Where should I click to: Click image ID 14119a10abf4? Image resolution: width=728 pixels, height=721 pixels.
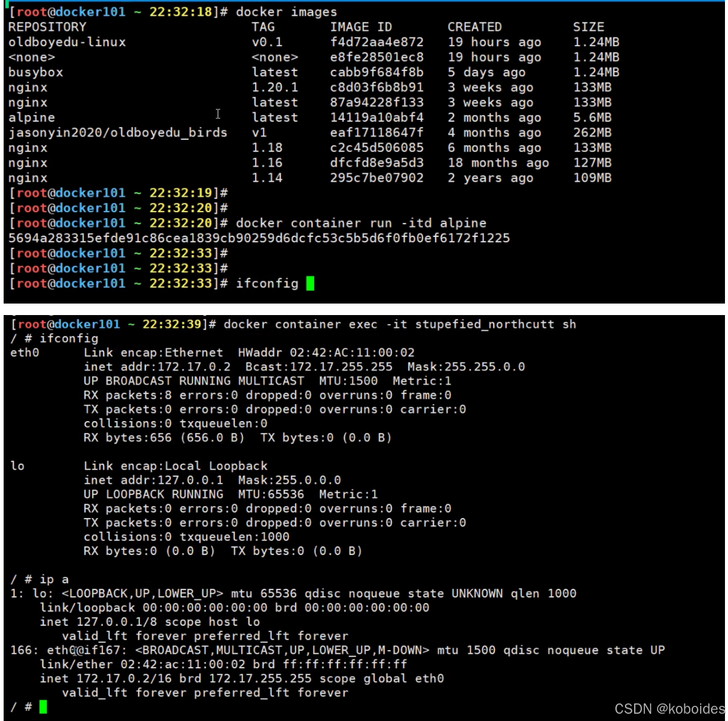point(377,118)
